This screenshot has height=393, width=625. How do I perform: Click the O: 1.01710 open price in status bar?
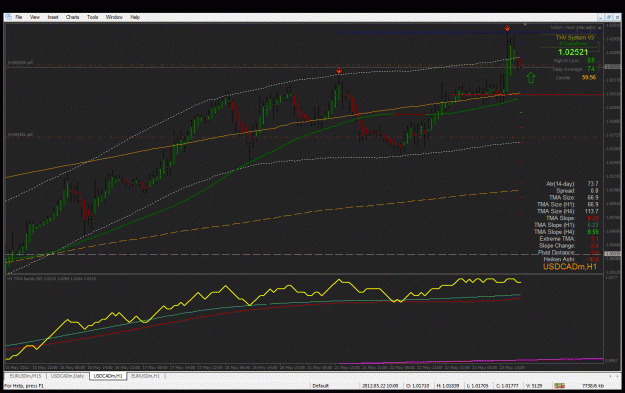point(418,386)
